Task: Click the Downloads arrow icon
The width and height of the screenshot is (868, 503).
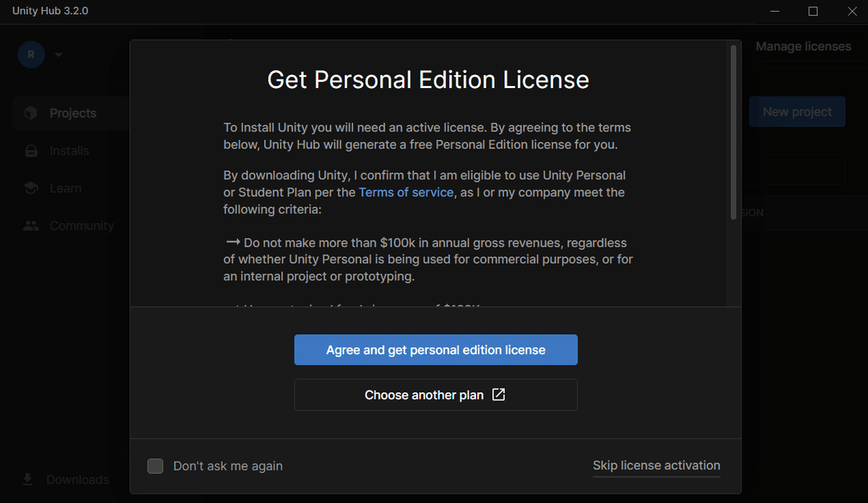Action: point(27,480)
